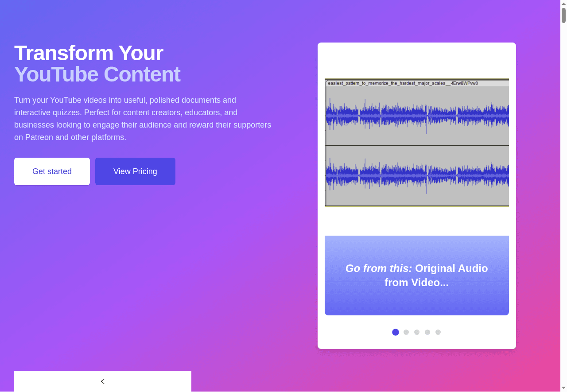
Task: Click the scrollbar down arrow
Action: pyautogui.click(x=563, y=388)
